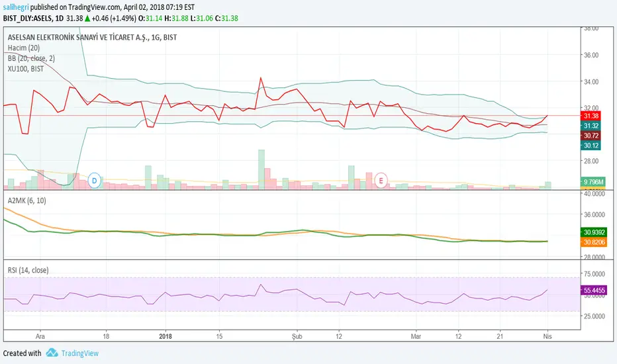Screen dimensions: 617x364
Task: Click the L:31.06 low value in header
Action: coord(203,18)
